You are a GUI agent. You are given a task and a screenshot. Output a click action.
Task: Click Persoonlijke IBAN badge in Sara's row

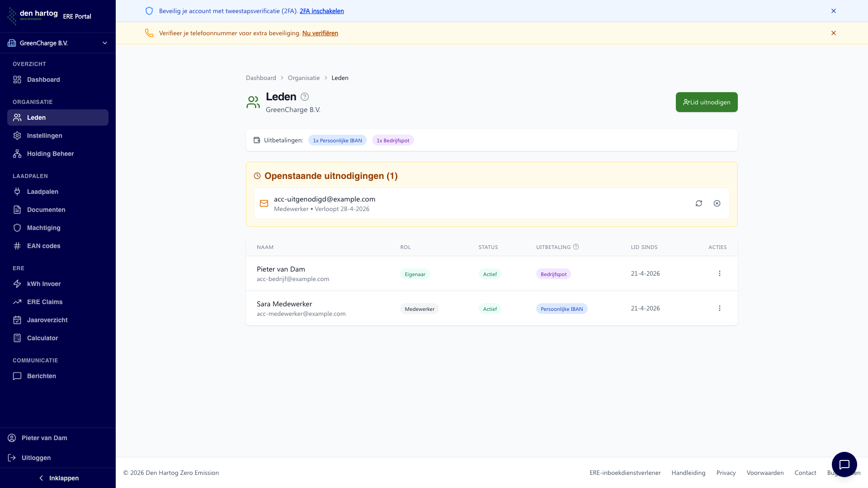pyautogui.click(x=562, y=309)
